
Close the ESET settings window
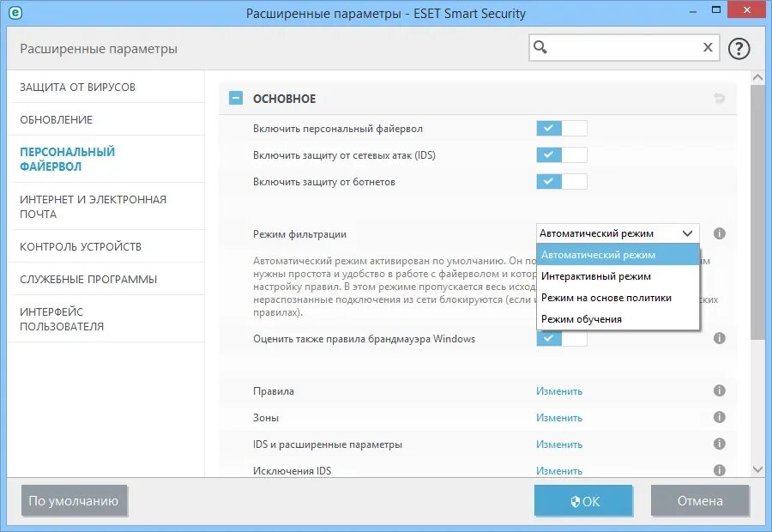747,9
